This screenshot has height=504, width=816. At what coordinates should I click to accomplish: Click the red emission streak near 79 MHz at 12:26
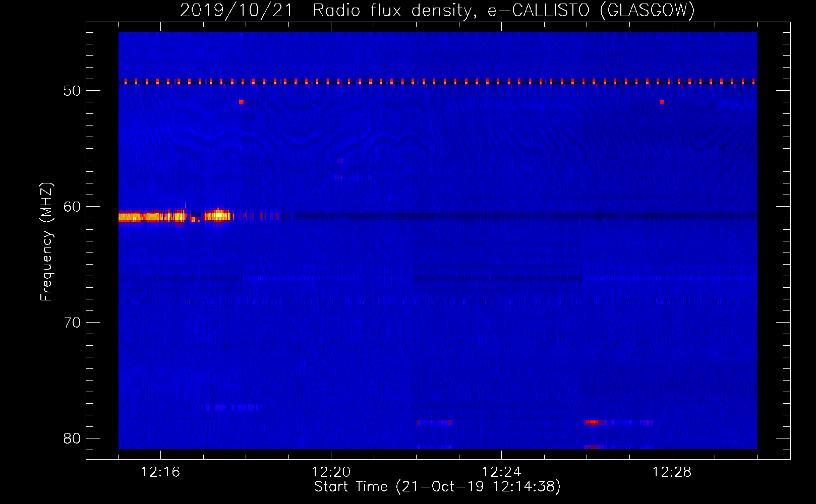tap(594, 422)
